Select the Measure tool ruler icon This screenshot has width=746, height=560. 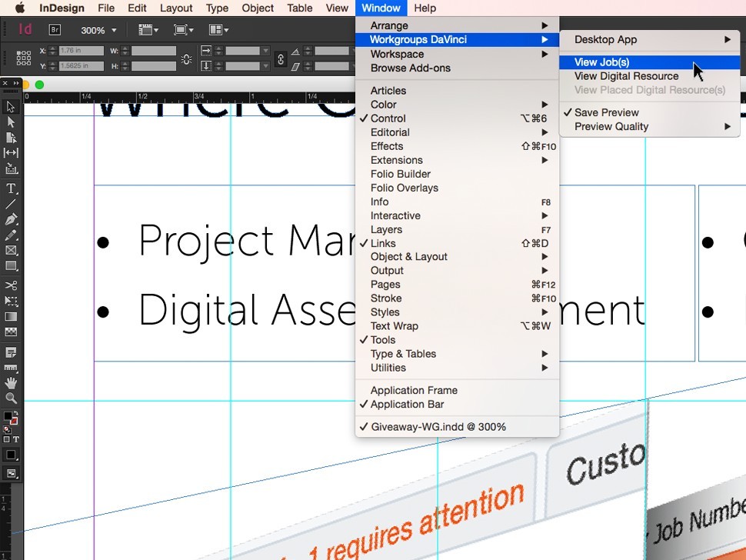click(x=11, y=367)
